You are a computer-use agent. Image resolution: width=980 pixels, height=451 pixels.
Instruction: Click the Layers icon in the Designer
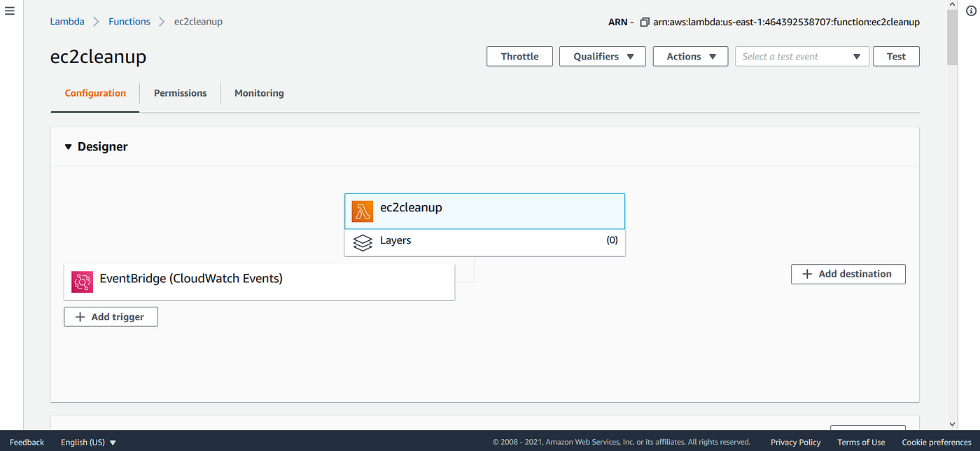point(363,242)
